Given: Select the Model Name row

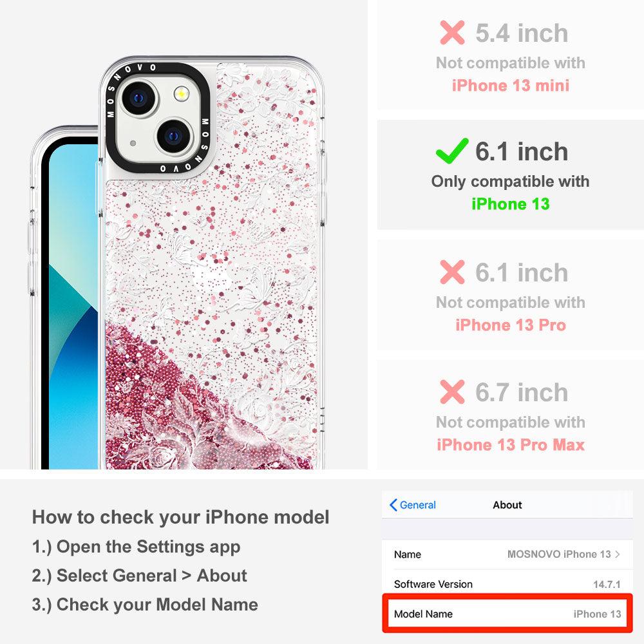Looking at the screenshot, I should point(507,614).
